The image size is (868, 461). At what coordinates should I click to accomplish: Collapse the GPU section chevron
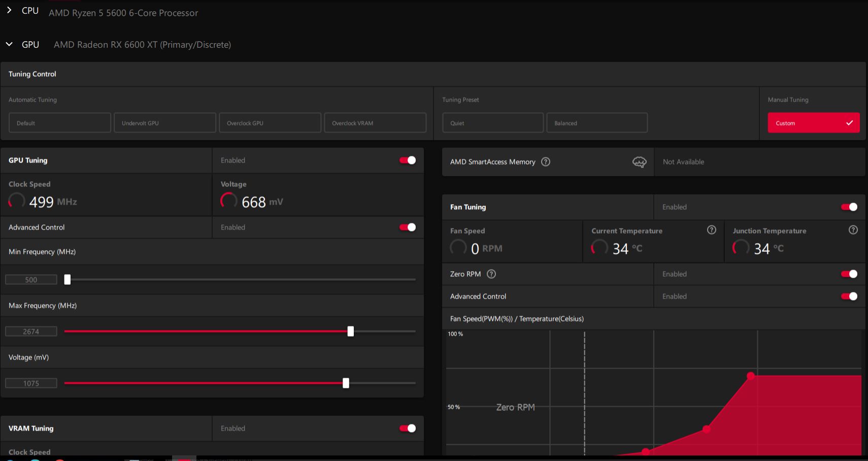(x=9, y=44)
